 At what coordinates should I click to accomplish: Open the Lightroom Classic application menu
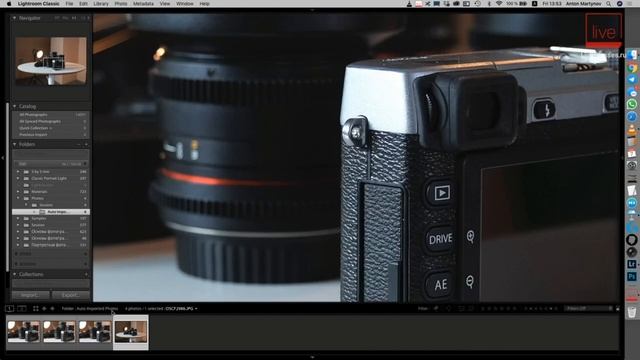[39, 4]
